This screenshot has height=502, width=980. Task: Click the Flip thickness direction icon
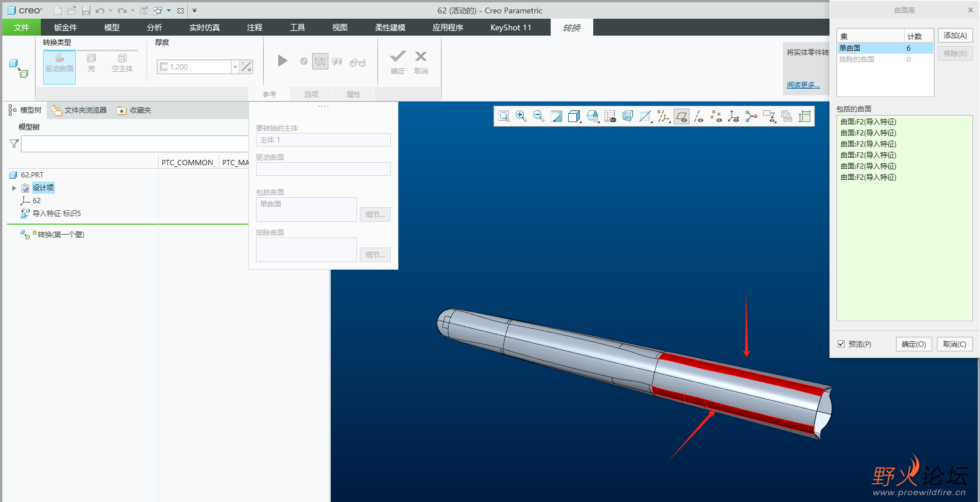[x=247, y=67]
